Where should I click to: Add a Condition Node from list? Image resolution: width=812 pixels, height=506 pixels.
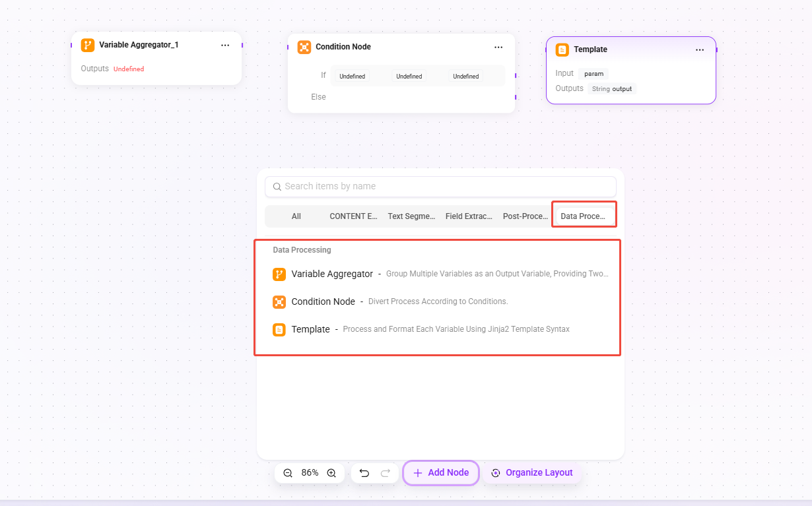click(440, 301)
